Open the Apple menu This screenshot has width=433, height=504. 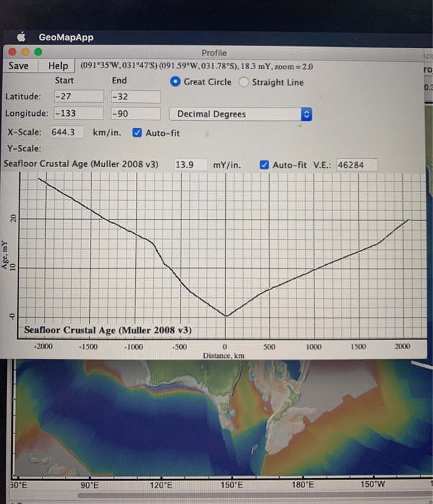coord(21,37)
